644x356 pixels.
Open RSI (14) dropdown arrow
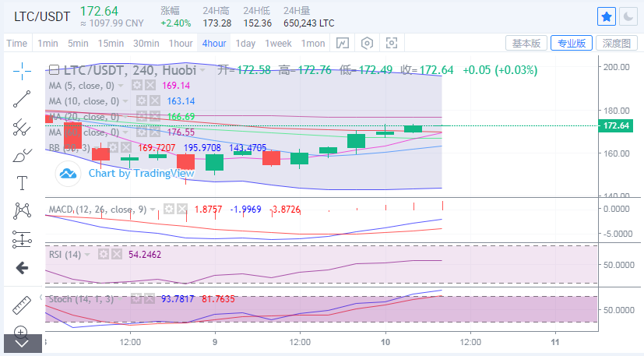click(x=87, y=255)
